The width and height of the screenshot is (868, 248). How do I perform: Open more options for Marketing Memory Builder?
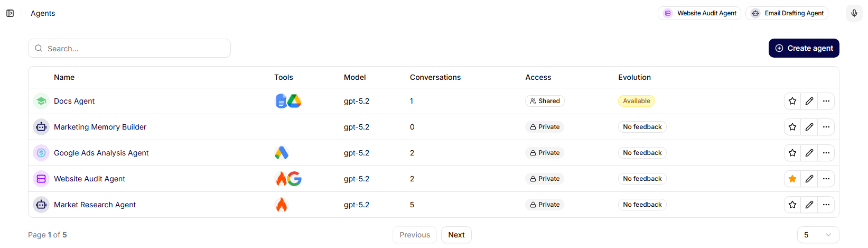coord(826,127)
